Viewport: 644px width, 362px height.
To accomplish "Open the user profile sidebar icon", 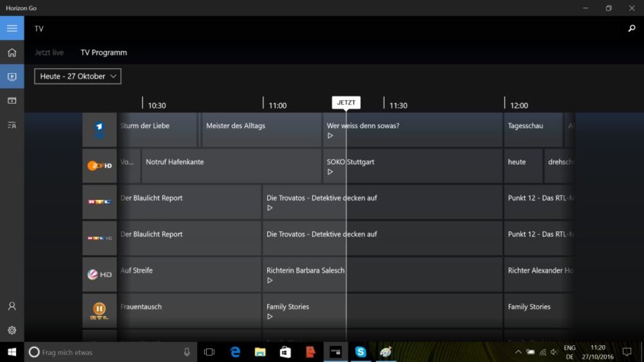I will coord(12,306).
